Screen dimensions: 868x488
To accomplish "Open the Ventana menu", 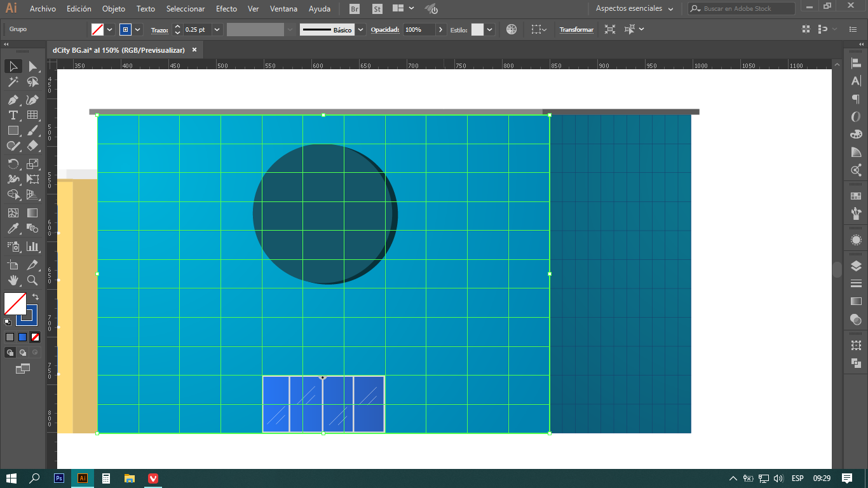I will (283, 9).
